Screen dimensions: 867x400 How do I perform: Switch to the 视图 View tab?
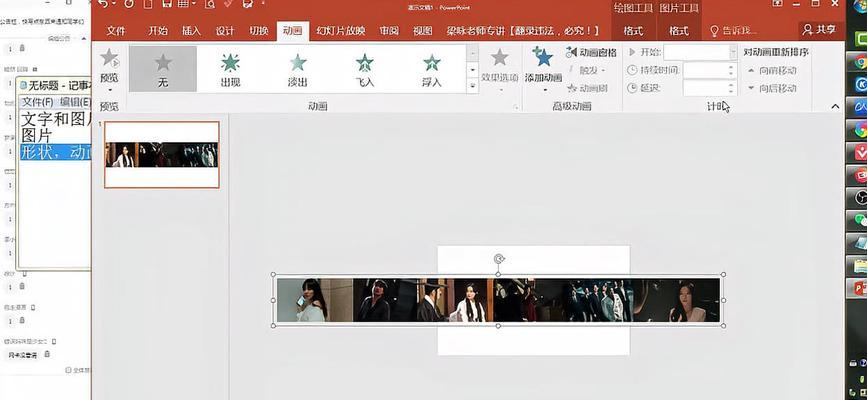[423, 31]
